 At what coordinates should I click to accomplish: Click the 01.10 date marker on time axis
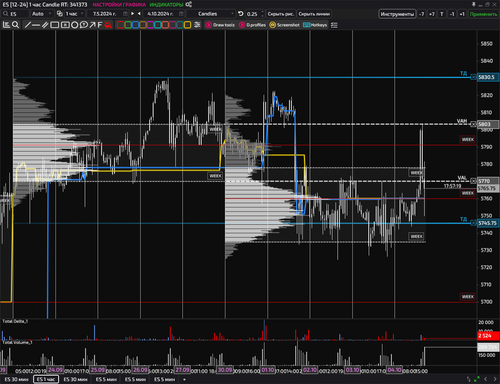click(x=267, y=370)
